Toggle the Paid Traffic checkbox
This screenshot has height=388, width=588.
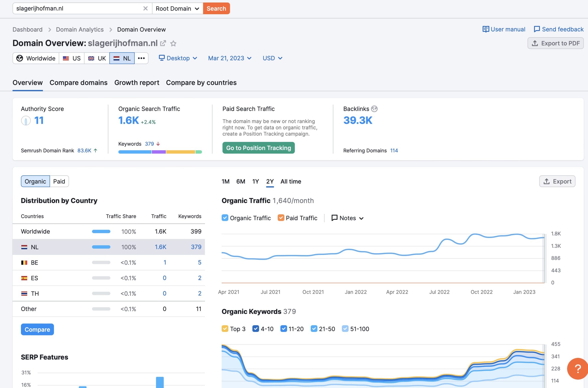point(281,218)
